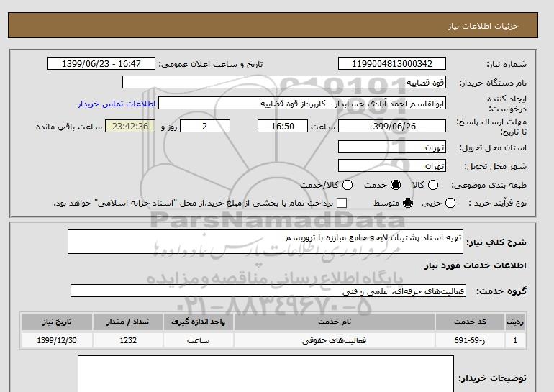Image resolution: width=554 pixels, height=392 pixels.
Task: Click the remaining days field showing 2
Action: (205, 126)
